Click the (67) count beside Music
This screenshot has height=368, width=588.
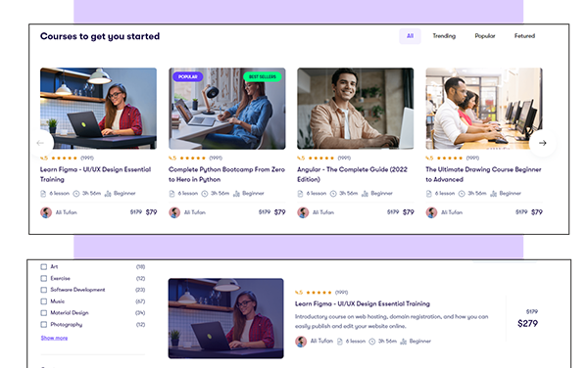[140, 301]
